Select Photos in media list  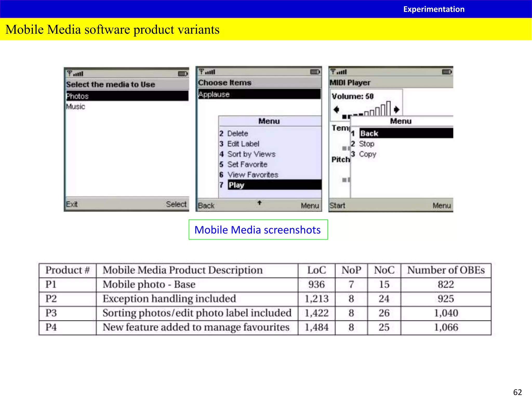(127, 96)
